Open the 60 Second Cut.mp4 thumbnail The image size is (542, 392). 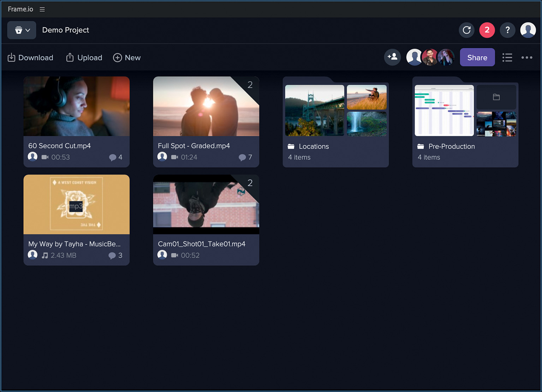click(76, 106)
